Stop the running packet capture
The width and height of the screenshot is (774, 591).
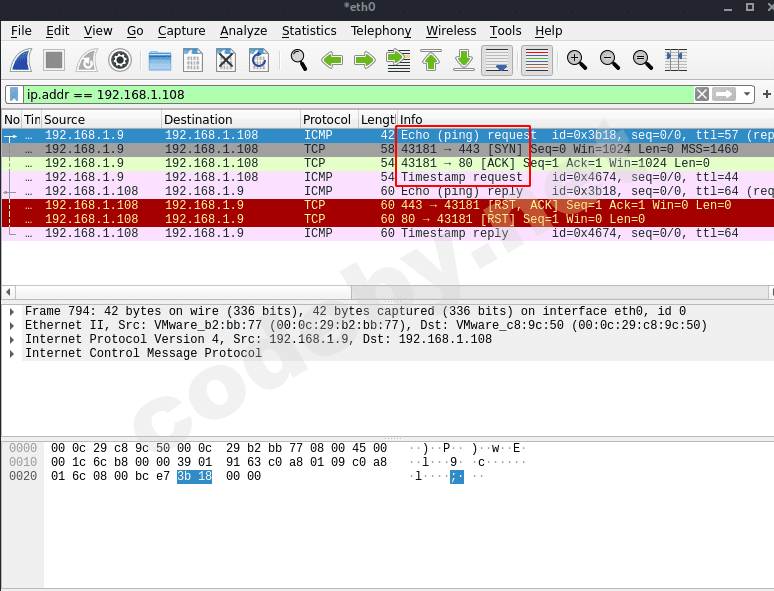pos(54,60)
